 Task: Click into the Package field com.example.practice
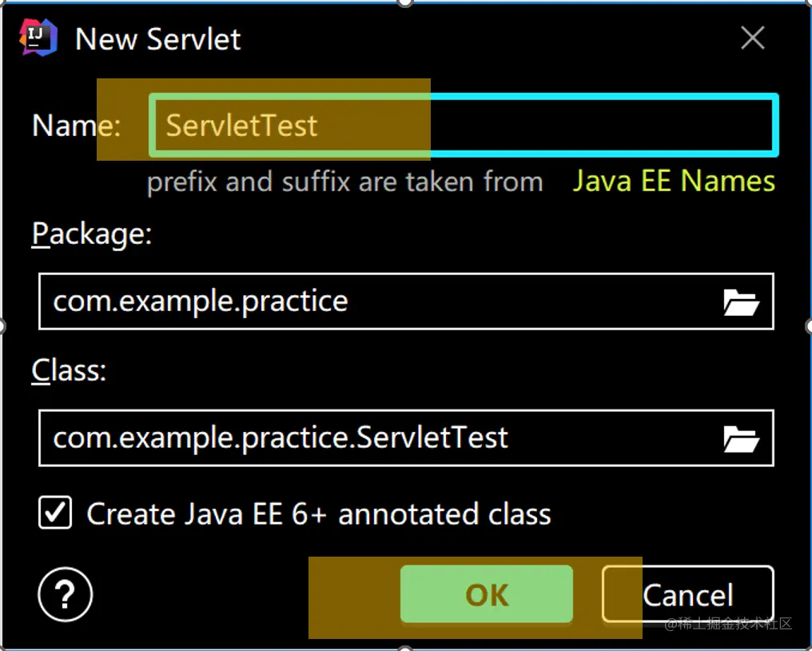pyautogui.click(x=376, y=302)
